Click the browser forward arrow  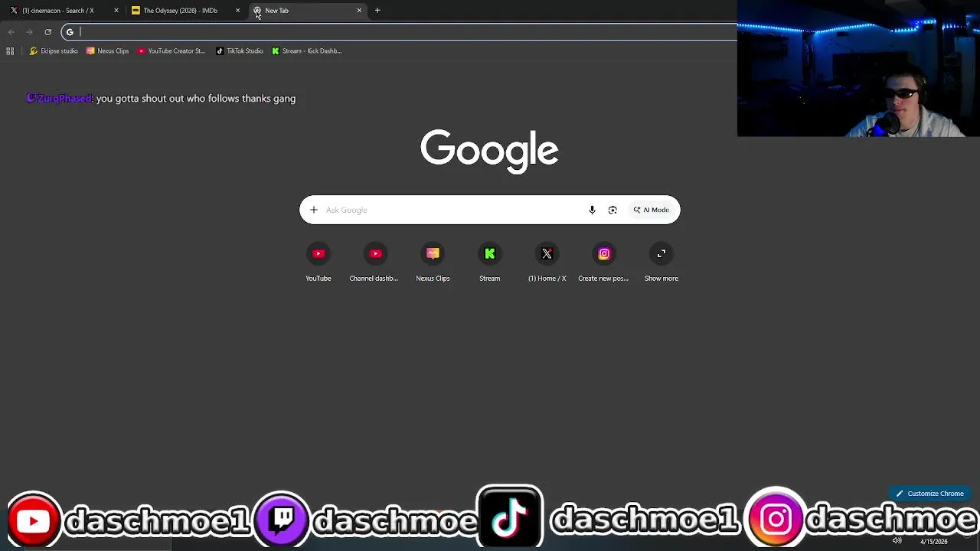click(29, 32)
